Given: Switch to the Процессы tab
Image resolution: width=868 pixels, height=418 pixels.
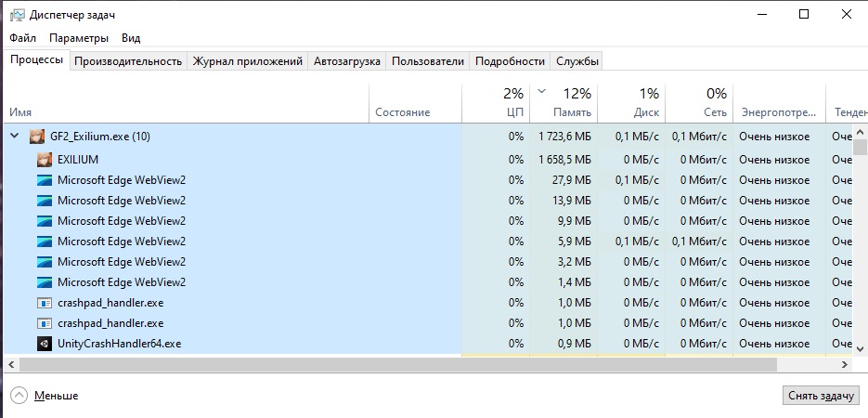Looking at the screenshot, I should pyautogui.click(x=36, y=59).
